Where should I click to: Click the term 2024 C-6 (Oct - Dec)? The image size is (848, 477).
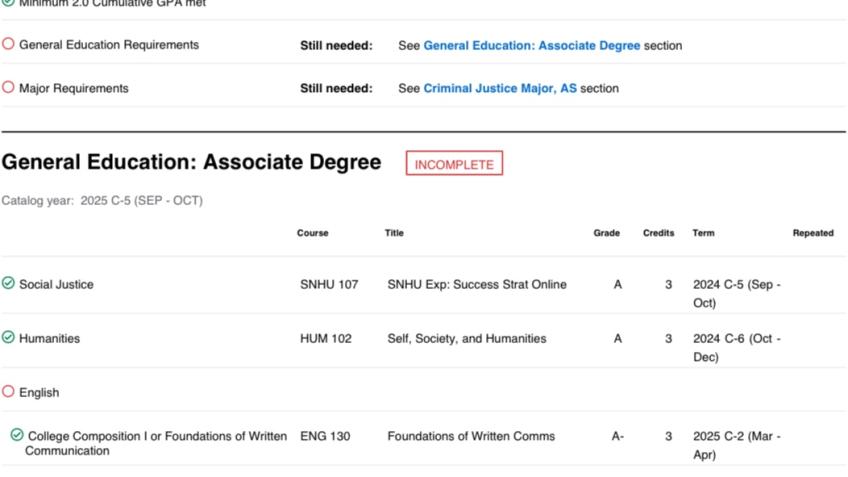tap(737, 348)
